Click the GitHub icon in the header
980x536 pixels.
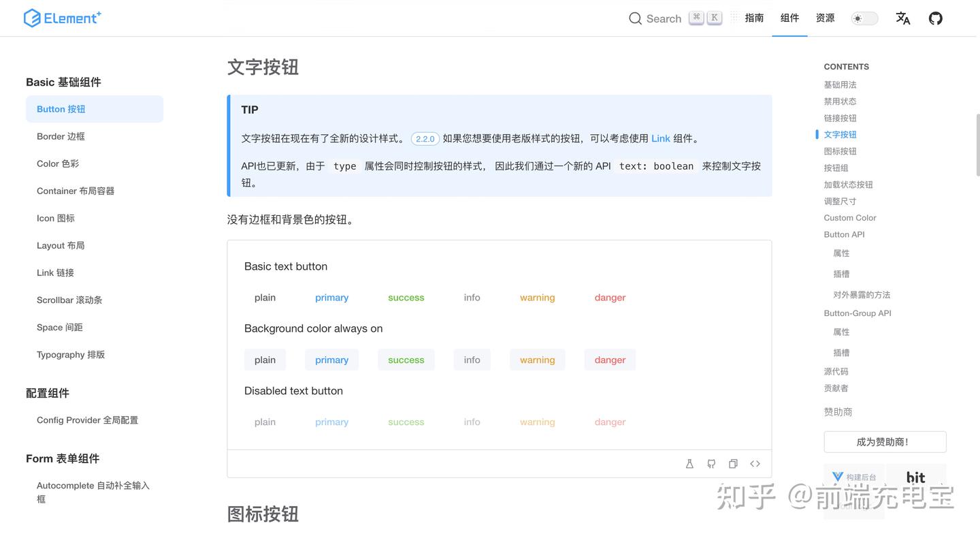pos(935,18)
